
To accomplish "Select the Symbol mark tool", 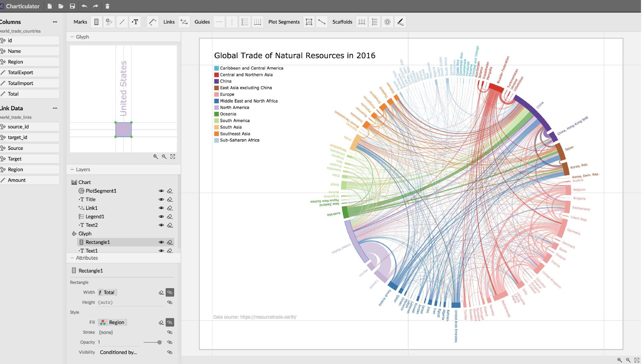I will [x=109, y=22].
